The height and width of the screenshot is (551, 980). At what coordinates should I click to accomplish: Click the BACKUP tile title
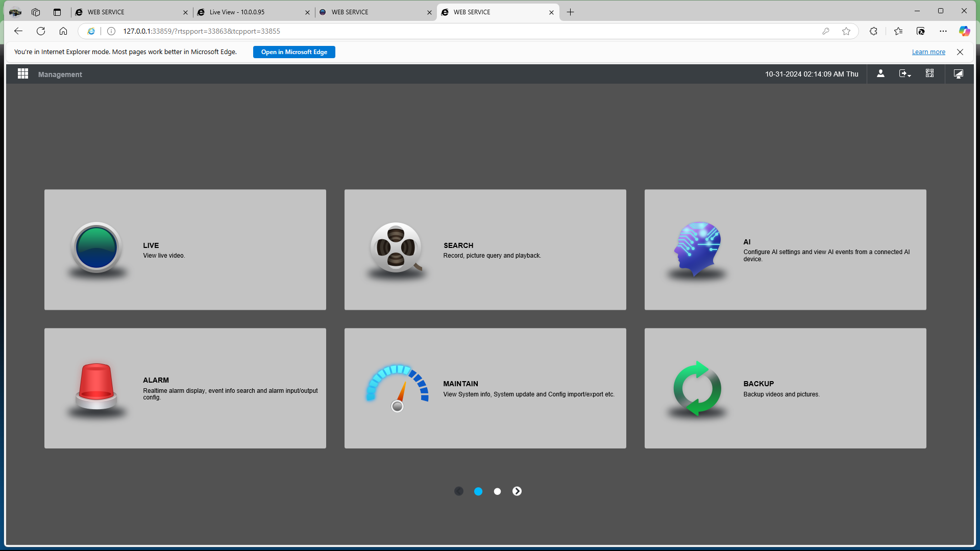(x=758, y=384)
